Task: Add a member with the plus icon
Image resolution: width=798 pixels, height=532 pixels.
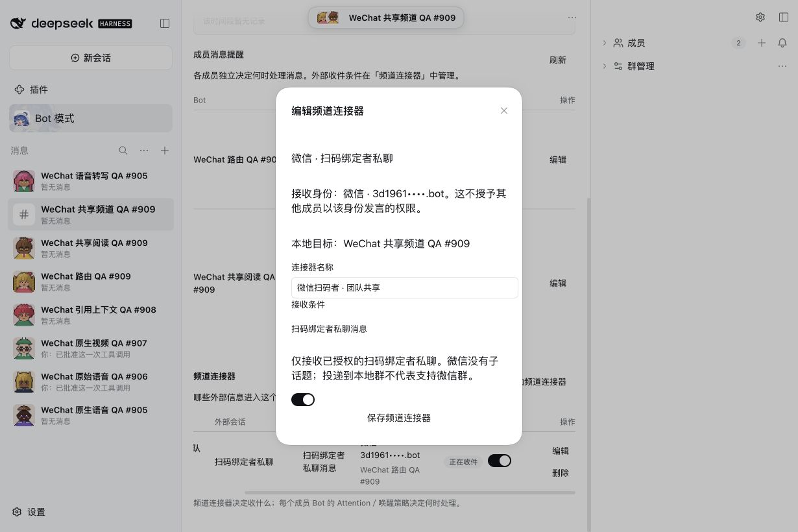Action: pos(762,43)
